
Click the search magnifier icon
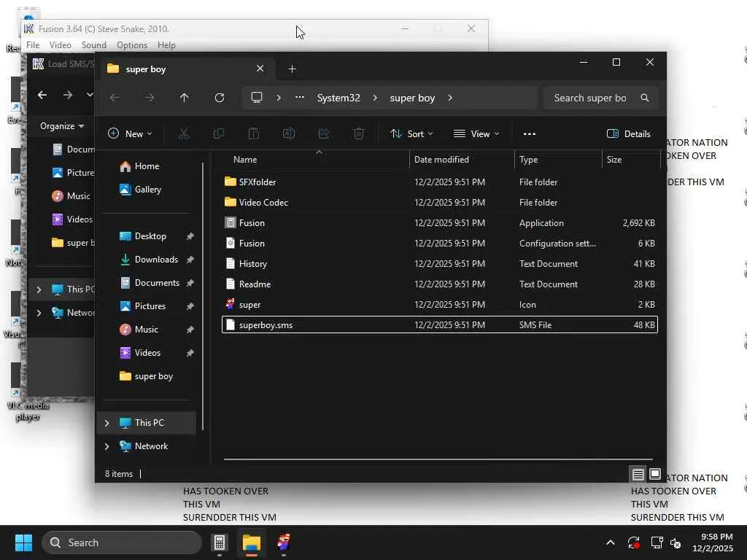click(x=645, y=98)
